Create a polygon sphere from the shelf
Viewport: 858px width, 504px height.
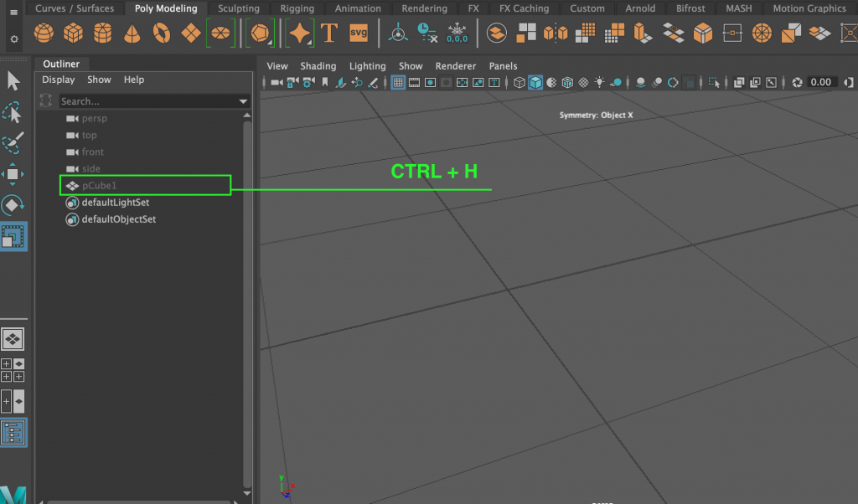44,33
